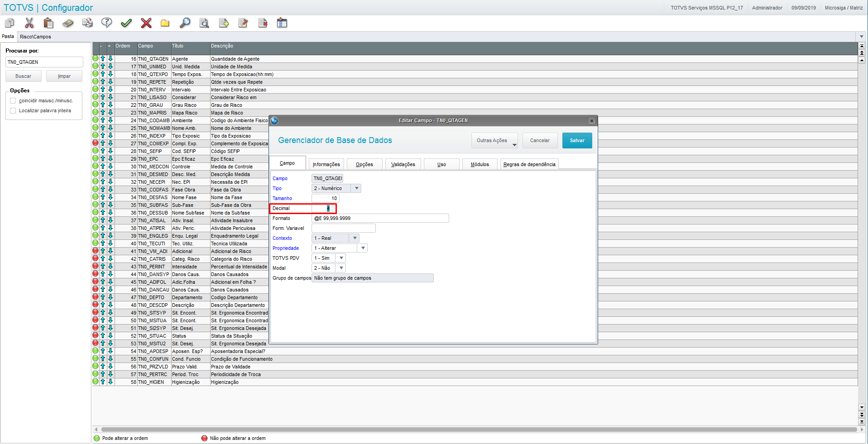
Task: Click the dialog globe icon in title bar
Action: click(274, 120)
